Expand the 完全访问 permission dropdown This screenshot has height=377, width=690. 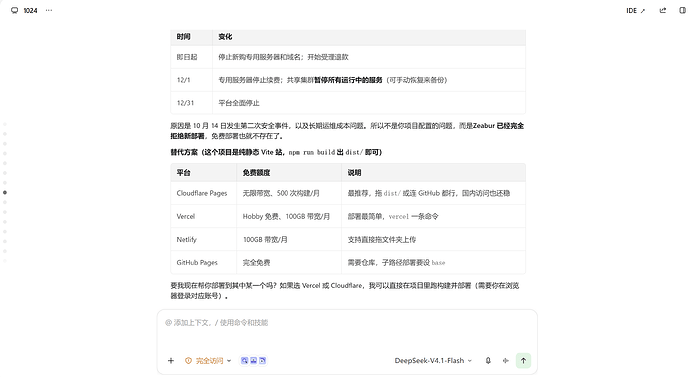pyautogui.click(x=208, y=361)
